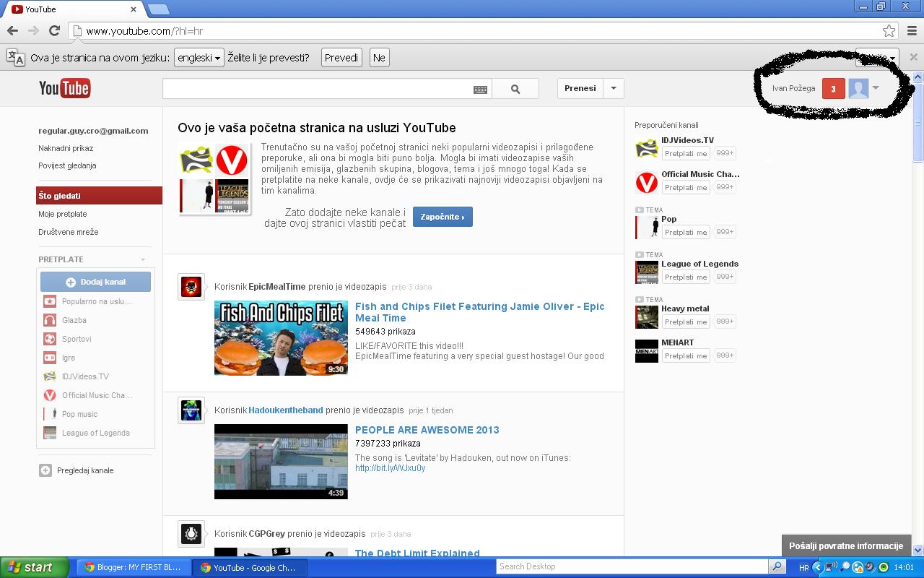Image resolution: width=924 pixels, height=578 pixels.
Task: Play the Fish And Chips Filet thumbnail
Action: click(x=281, y=338)
